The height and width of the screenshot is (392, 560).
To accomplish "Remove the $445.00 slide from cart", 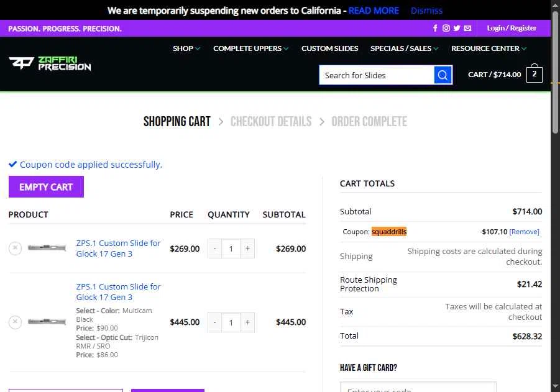I will [15, 322].
